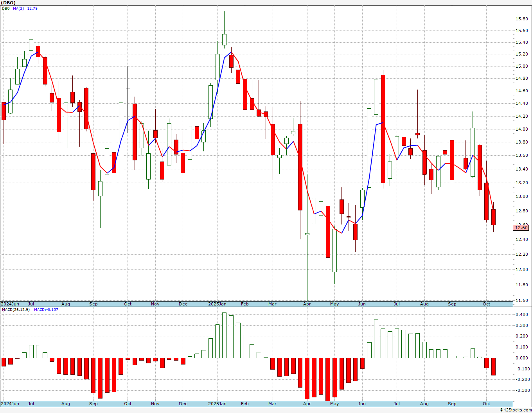
Task: Click the MA(3) indicator label
Action: coord(18,8)
